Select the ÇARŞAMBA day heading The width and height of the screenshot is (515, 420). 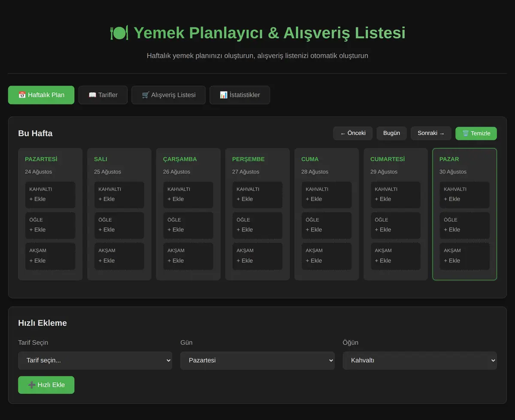pos(180,159)
